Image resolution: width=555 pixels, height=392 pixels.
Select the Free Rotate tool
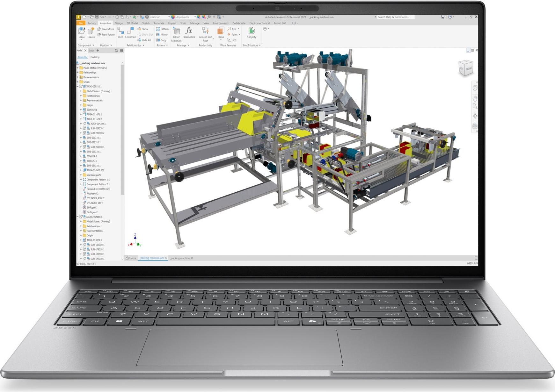click(x=106, y=35)
